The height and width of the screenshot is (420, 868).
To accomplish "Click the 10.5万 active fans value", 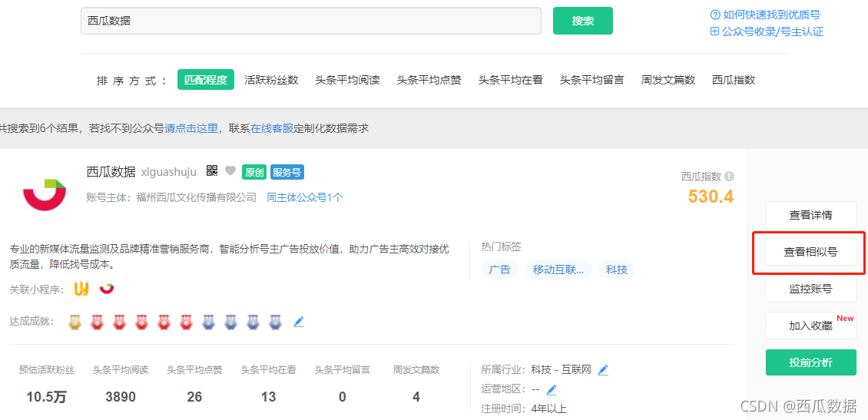I will point(46,397).
